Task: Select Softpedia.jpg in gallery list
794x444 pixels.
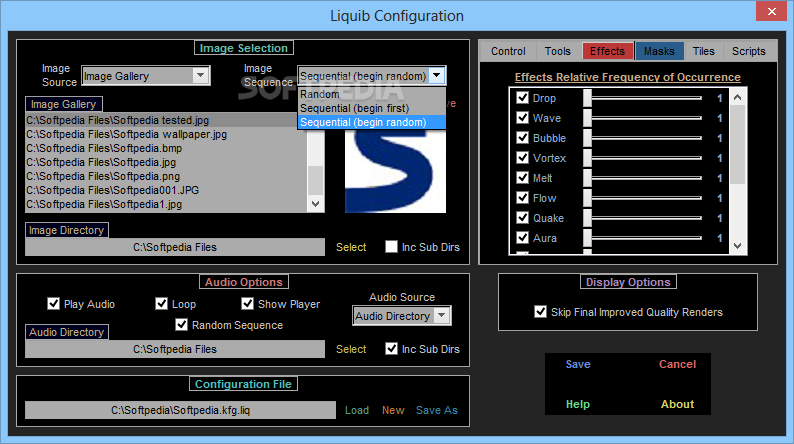Action: [166, 162]
